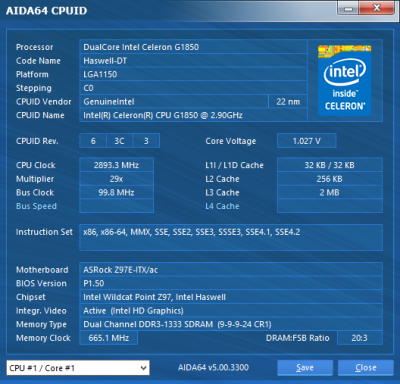Click the Save button
Viewport: 400px width, 384px height.
305,368
